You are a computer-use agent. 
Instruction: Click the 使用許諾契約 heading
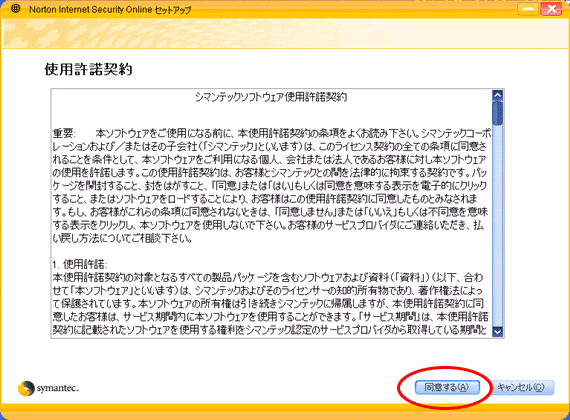pos(88,69)
